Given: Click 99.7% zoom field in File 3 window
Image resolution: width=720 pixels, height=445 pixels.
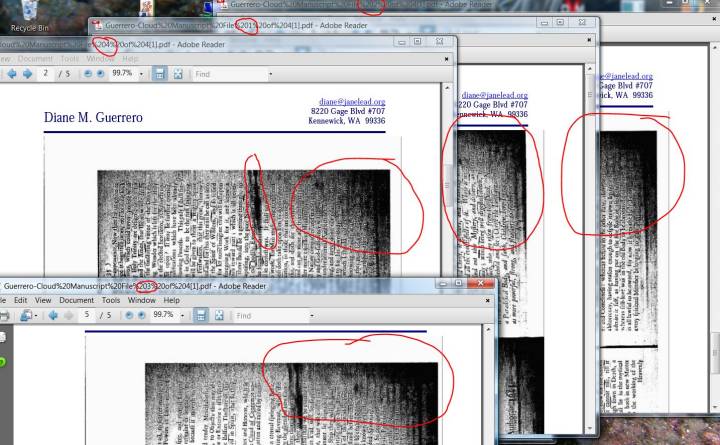Looking at the screenshot, I should pos(163,315).
